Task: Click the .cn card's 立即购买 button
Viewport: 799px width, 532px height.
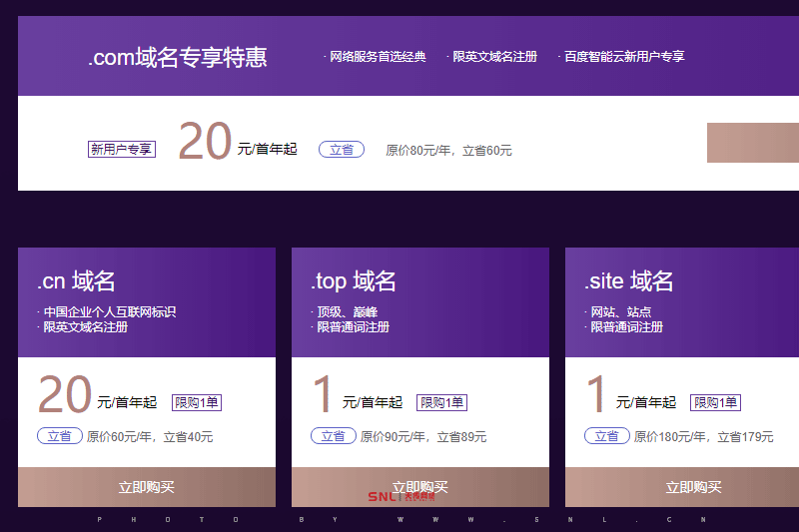Action: tap(147, 487)
